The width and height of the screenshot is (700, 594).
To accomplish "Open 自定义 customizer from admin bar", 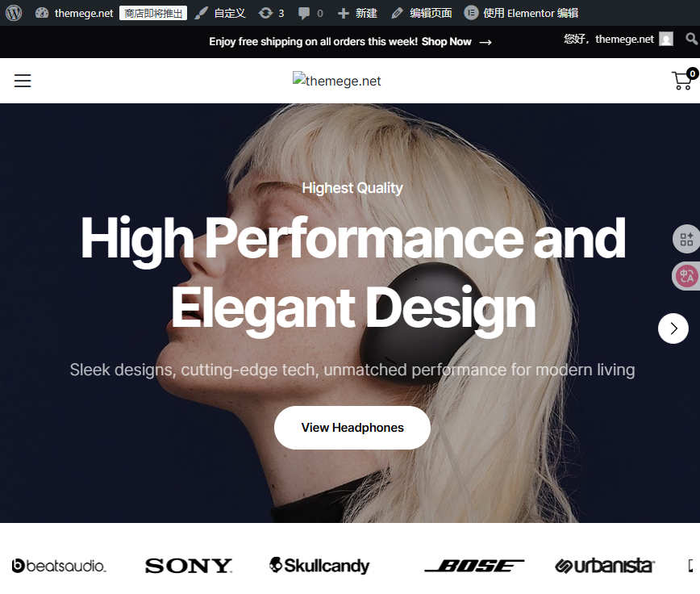I will pyautogui.click(x=220, y=14).
